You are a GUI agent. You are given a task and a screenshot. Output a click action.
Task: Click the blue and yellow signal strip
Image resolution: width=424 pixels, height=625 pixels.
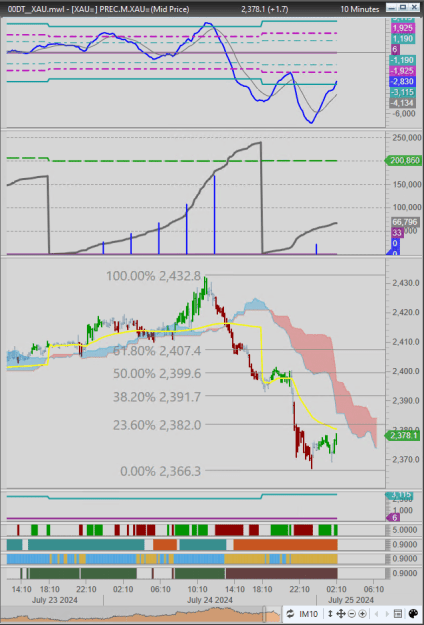click(172, 558)
